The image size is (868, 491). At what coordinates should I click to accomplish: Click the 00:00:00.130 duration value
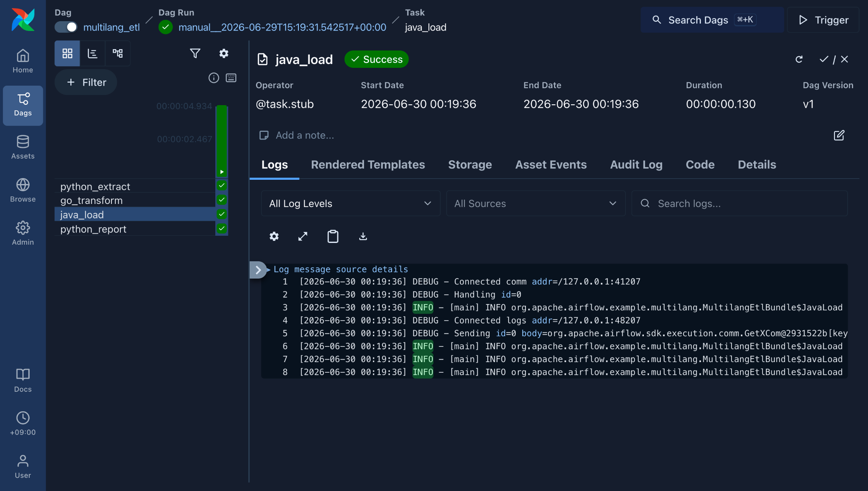pos(721,104)
